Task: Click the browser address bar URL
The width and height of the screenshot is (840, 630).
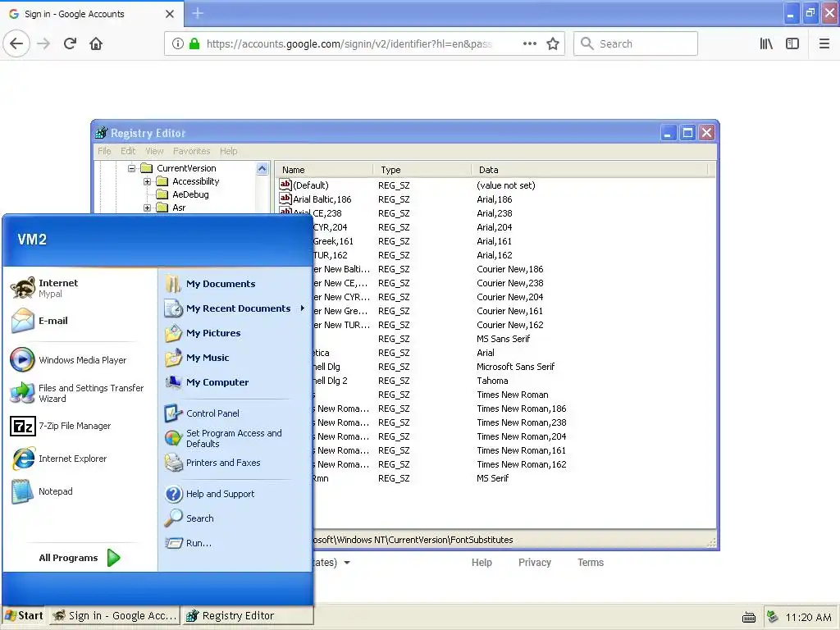Action: click(x=349, y=44)
